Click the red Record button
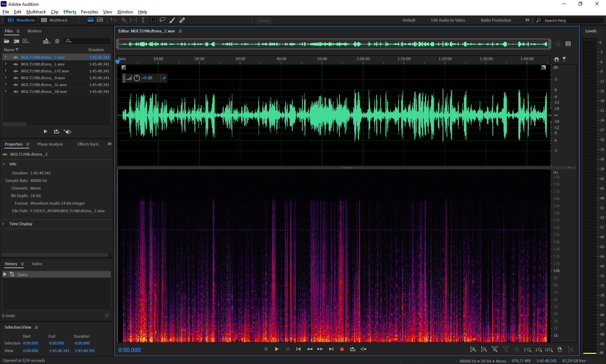Viewport: 606px width, 364px height. (x=342, y=349)
